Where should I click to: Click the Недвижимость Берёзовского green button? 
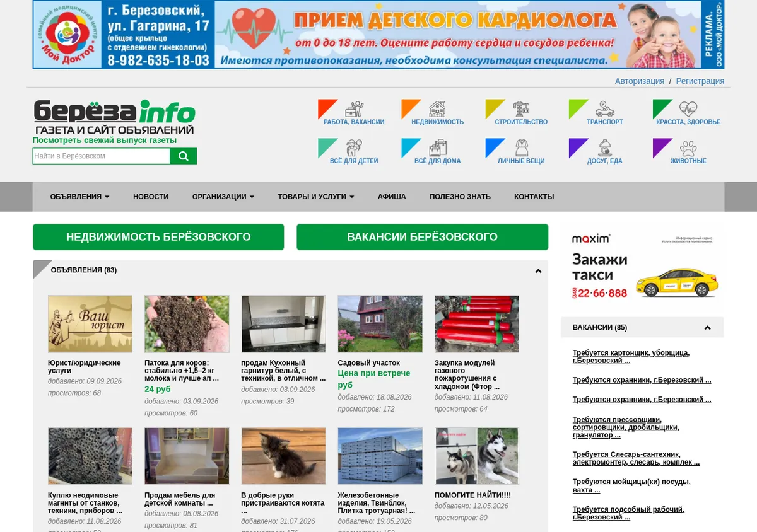pos(158,237)
